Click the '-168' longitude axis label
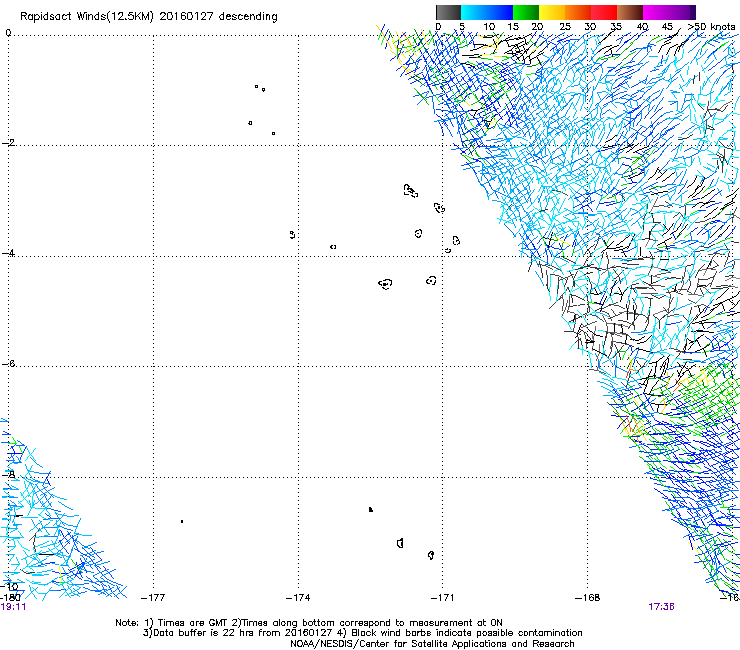740x650 pixels. [588, 598]
